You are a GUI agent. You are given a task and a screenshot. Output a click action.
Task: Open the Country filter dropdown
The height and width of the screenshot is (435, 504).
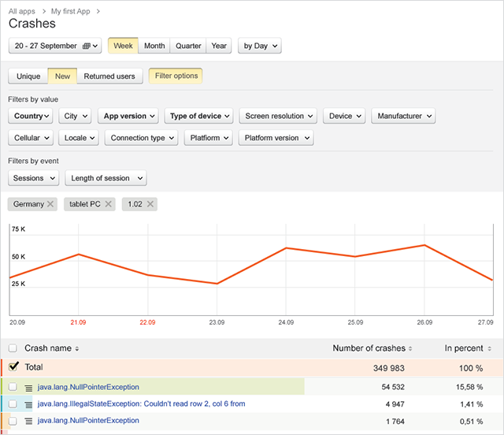click(x=32, y=116)
